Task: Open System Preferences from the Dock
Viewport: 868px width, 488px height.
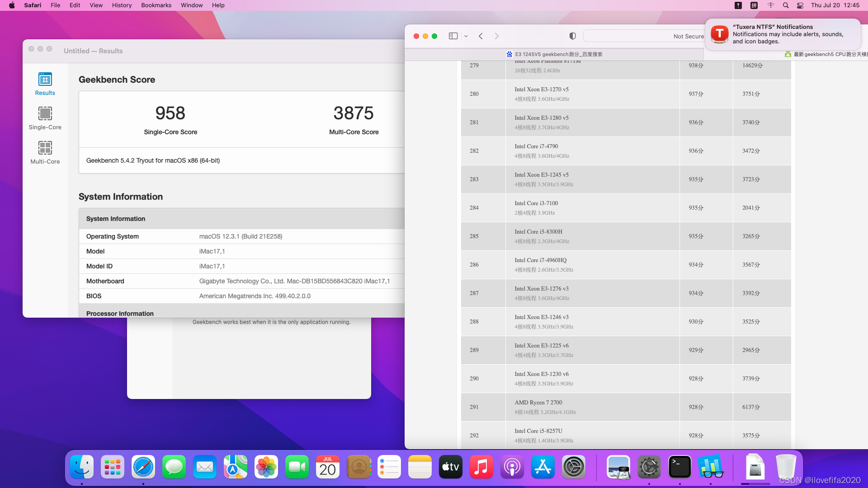Action: point(573,467)
